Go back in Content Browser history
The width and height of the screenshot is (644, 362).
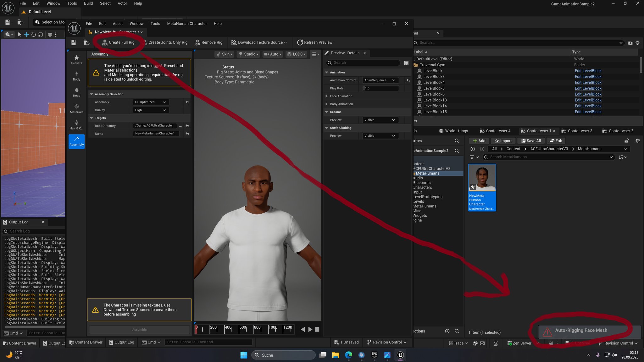coord(473,149)
